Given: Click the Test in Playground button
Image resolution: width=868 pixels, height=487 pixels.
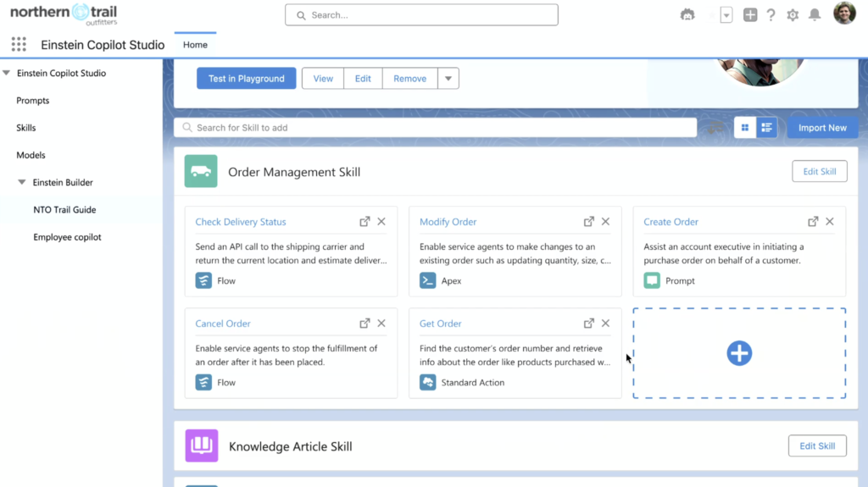Looking at the screenshot, I should [x=247, y=79].
